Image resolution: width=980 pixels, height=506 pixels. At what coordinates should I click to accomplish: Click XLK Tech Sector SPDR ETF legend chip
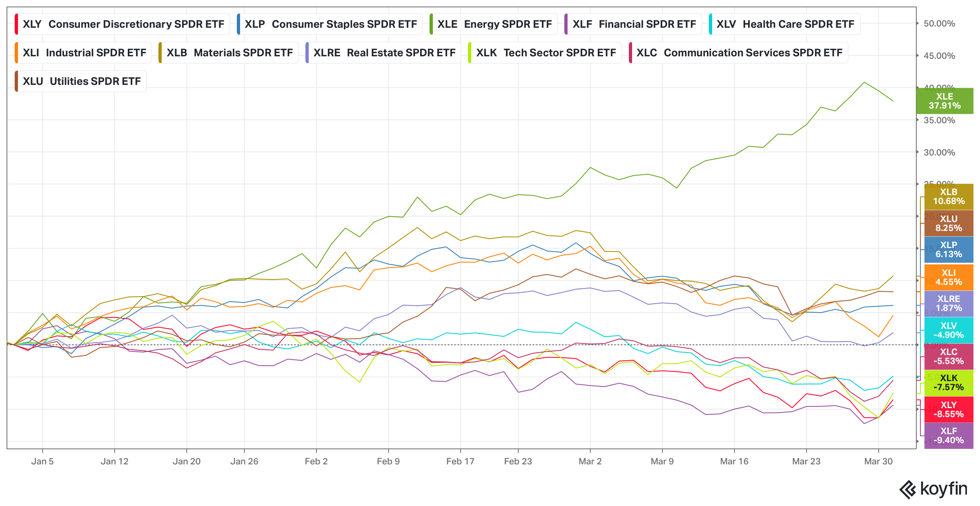(x=546, y=53)
